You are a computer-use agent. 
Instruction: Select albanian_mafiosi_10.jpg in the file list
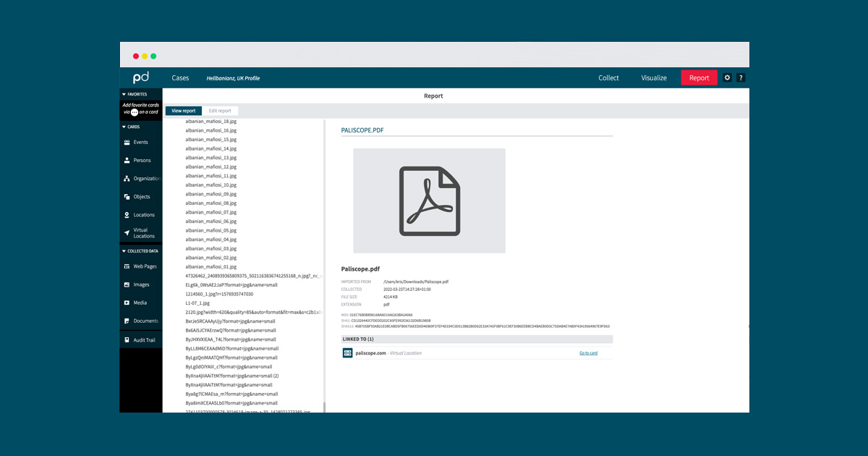211,185
